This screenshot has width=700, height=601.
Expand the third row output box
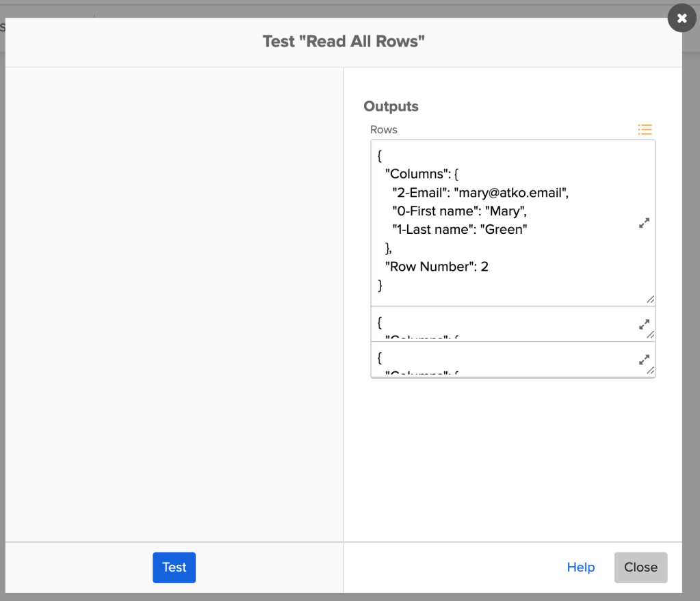click(x=644, y=360)
